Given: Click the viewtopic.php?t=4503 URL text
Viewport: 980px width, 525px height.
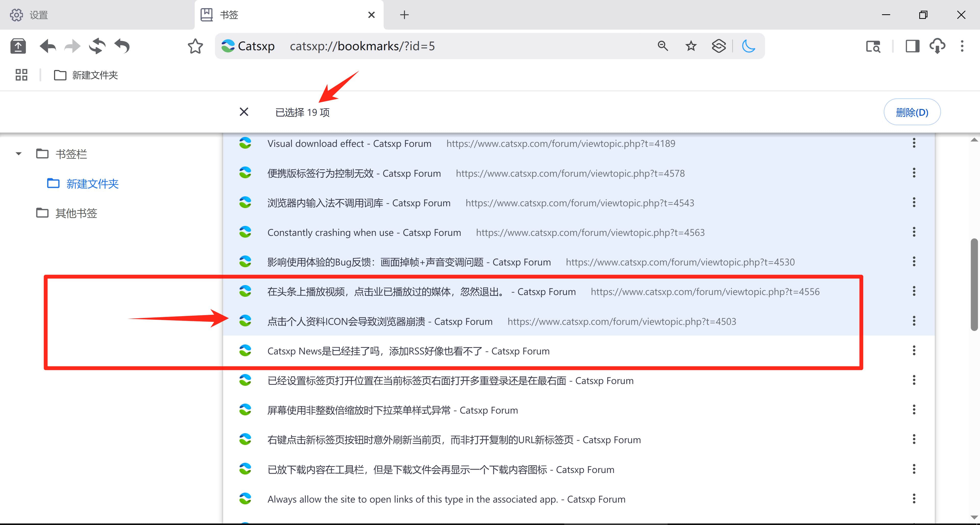Looking at the screenshot, I should (x=622, y=322).
